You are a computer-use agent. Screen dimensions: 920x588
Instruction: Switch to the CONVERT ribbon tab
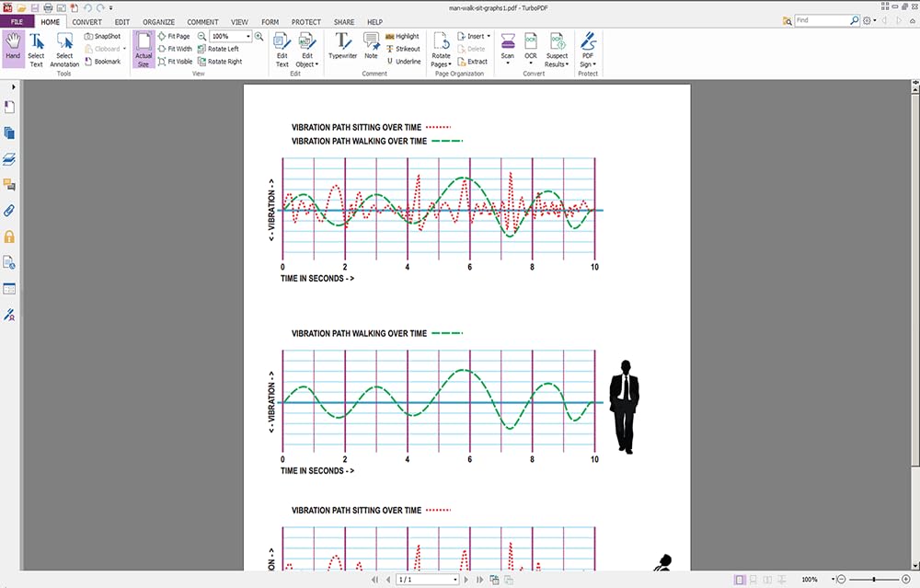click(86, 21)
